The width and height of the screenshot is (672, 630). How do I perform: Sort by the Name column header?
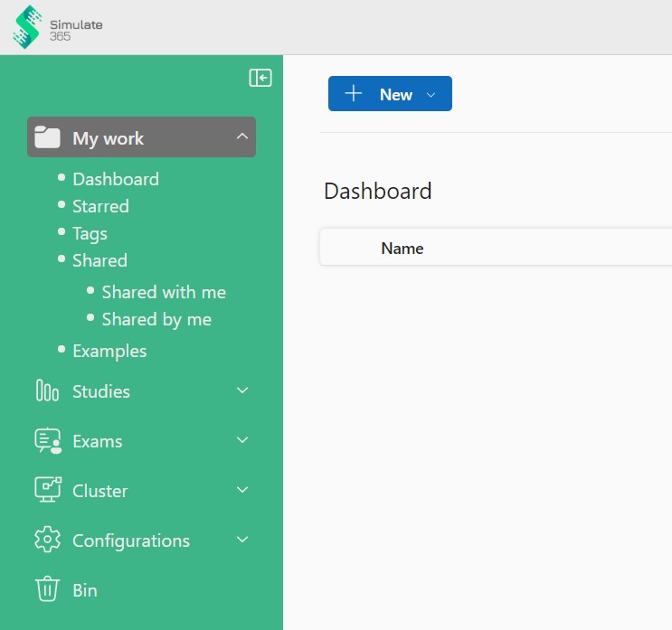(x=402, y=249)
